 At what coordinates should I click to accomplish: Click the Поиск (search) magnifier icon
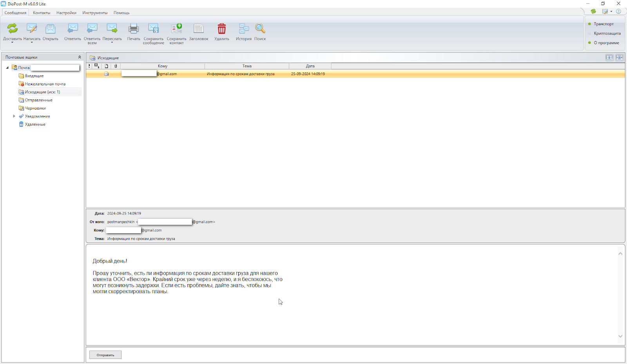260,28
